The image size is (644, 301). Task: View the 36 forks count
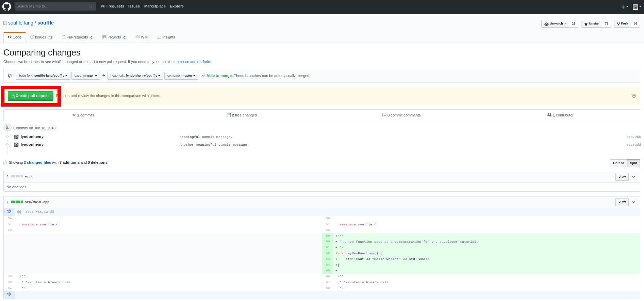(x=635, y=23)
